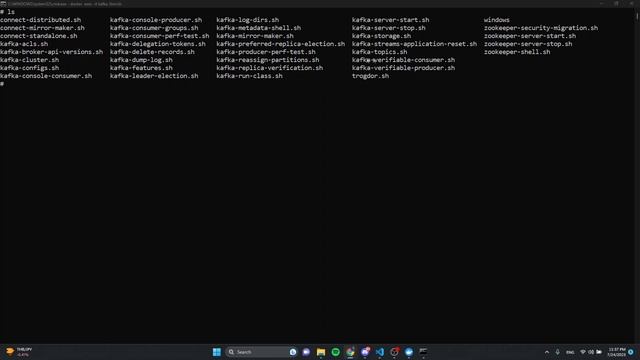Open the Wi-Fi network icon in the tray

[583, 352]
